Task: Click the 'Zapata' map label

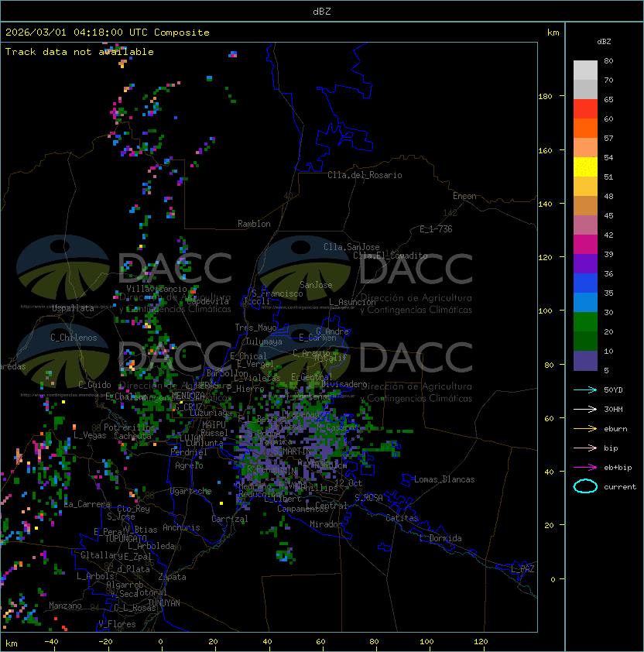Action: (172, 577)
